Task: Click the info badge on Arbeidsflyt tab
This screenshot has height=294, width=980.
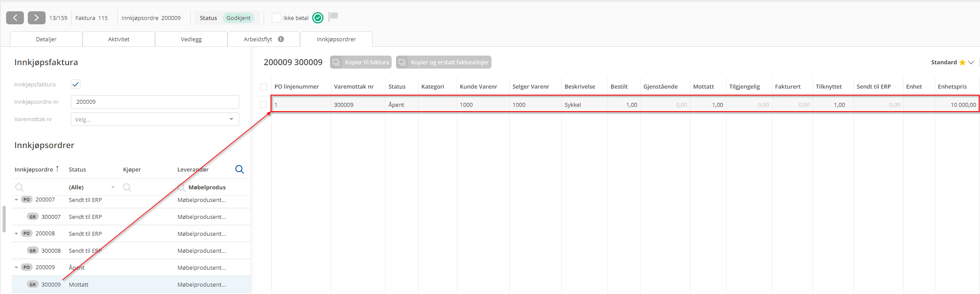Action: tap(281, 39)
